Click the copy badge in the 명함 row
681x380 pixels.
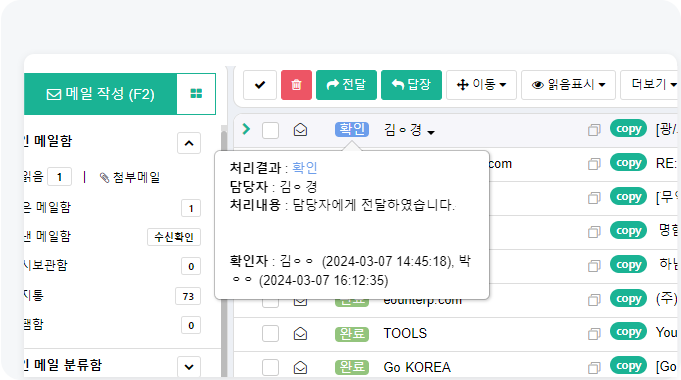pyautogui.click(x=628, y=231)
